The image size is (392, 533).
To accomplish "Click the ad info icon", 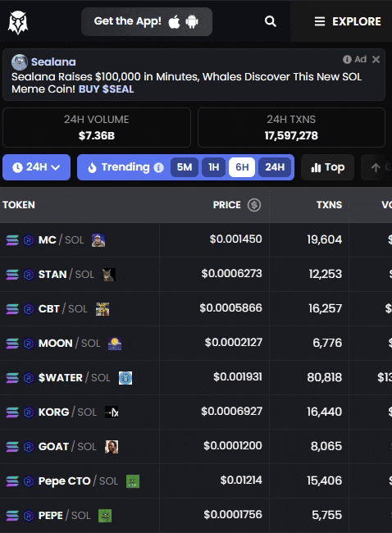I will pyautogui.click(x=347, y=60).
